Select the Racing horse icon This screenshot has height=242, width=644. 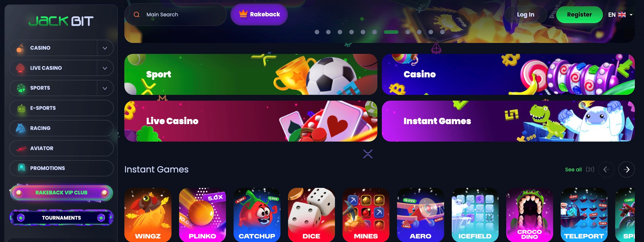[x=21, y=128]
